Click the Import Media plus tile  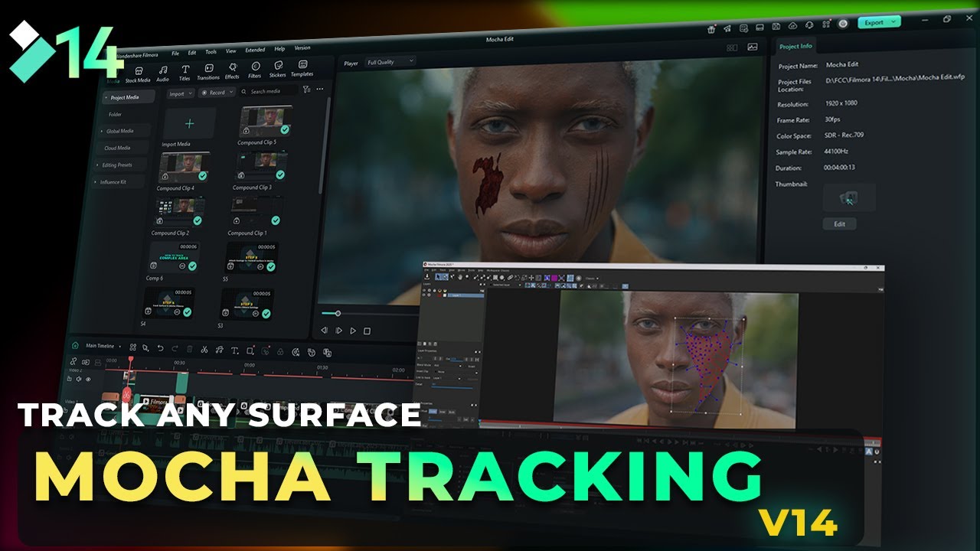pyautogui.click(x=189, y=123)
